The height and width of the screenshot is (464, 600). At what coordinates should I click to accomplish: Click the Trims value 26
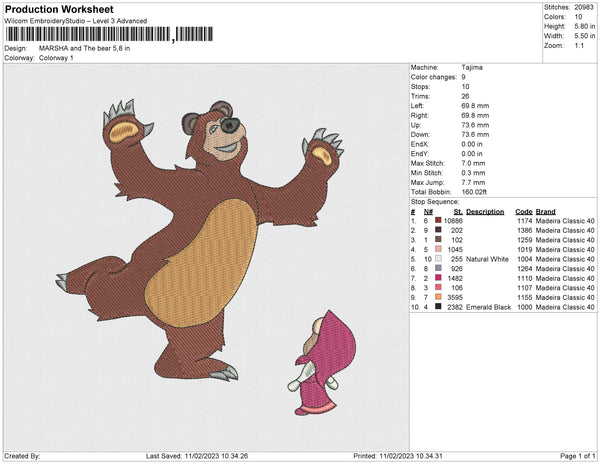pyautogui.click(x=465, y=96)
